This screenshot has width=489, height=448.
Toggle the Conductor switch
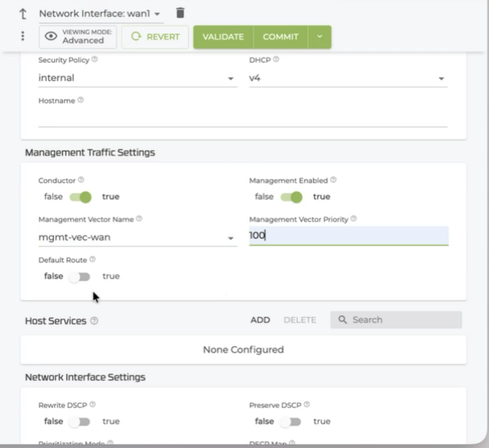click(x=81, y=197)
